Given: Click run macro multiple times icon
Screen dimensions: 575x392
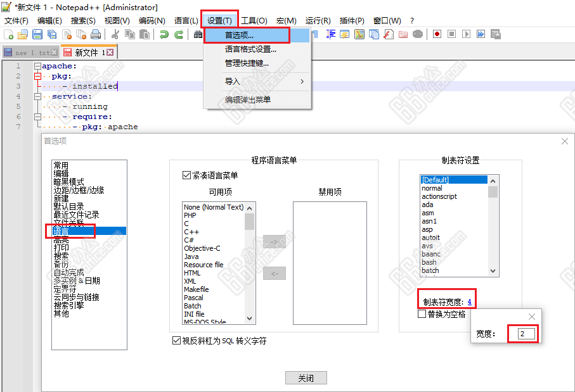Looking at the screenshot, I should (481, 34).
